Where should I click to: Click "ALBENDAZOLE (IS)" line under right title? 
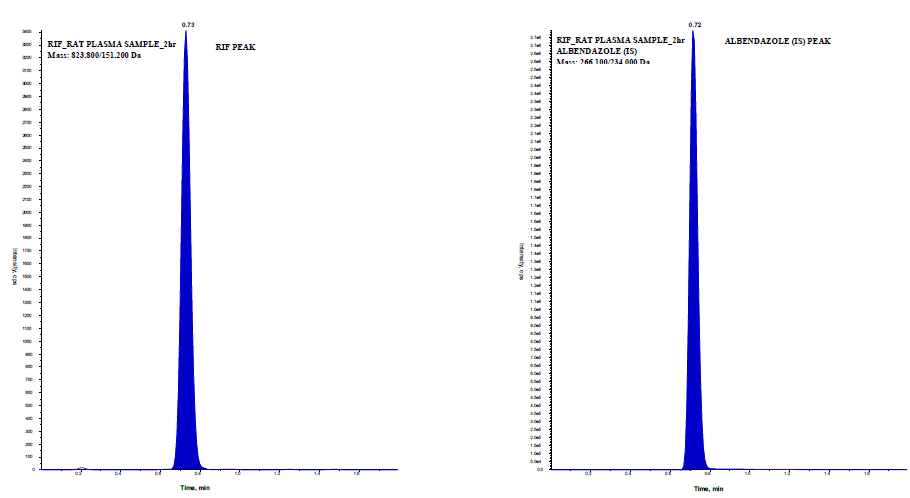tap(597, 50)
